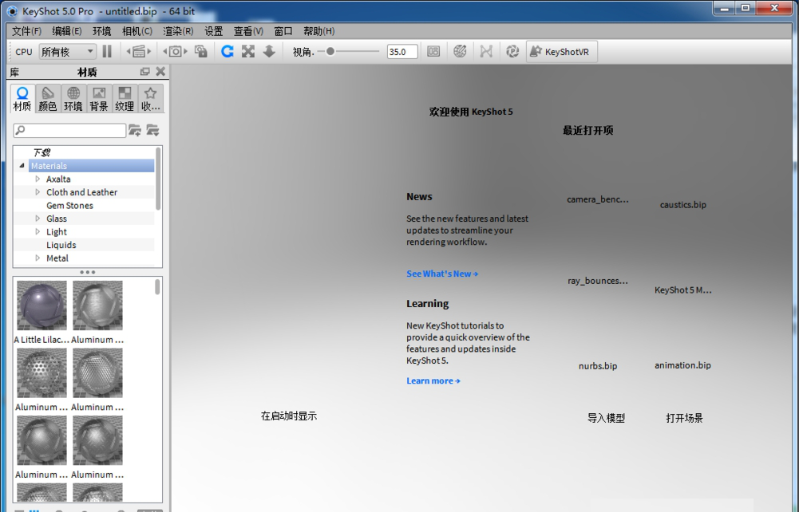Click the materials tree vertical scrollbar
This screenshot has height=532, width=799.
coord(158,179)
